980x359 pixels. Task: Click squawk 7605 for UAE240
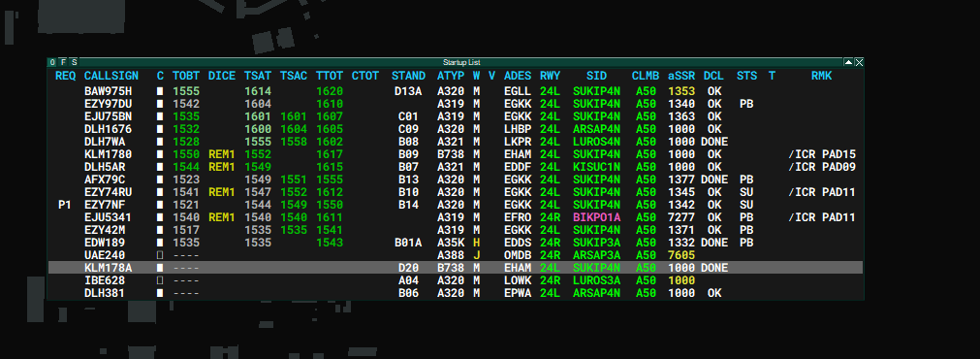681,255
